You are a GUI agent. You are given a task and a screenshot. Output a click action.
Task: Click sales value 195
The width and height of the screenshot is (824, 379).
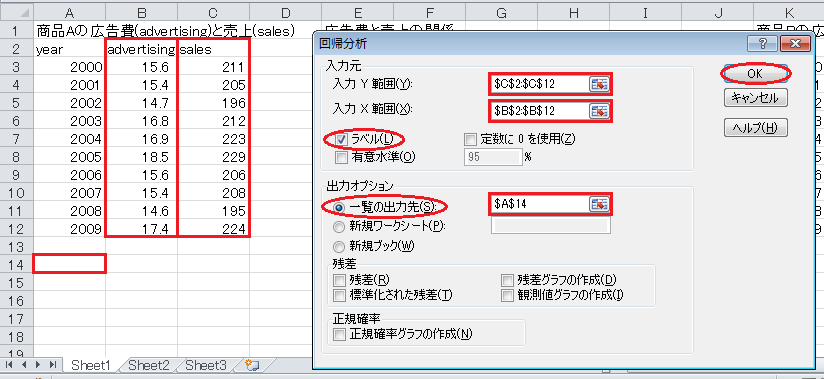(x=213, y=211)
